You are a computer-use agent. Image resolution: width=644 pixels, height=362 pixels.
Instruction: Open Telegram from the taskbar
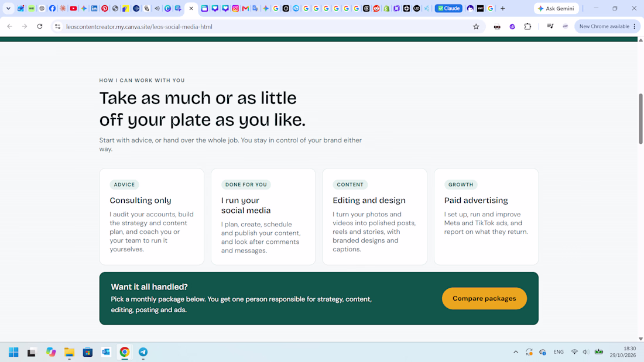(143, 352)
